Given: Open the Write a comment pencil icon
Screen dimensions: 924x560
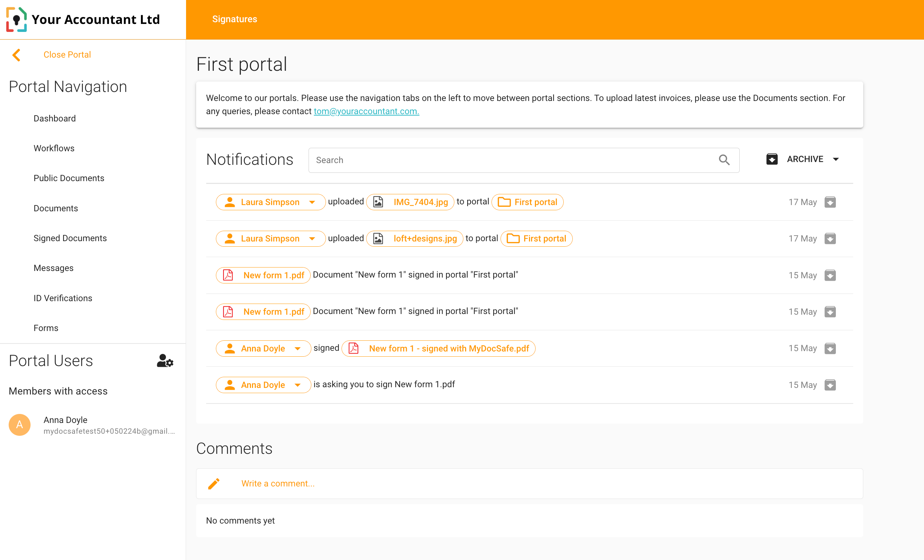Looking at the screenshot, I should 214,484.
